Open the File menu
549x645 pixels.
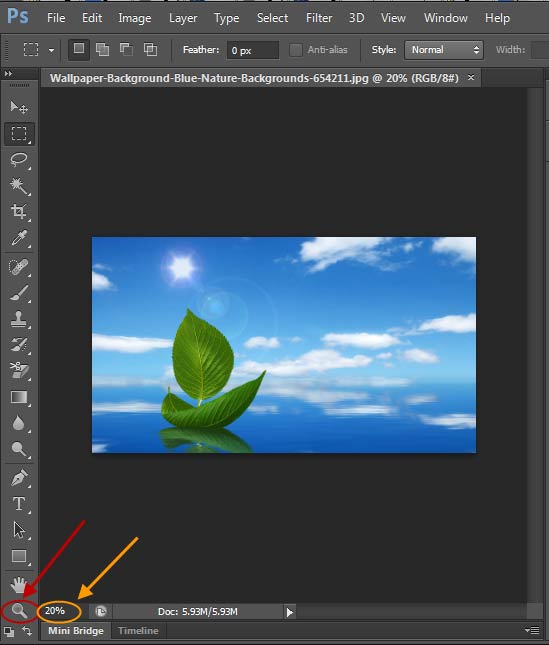click(56, 18)
